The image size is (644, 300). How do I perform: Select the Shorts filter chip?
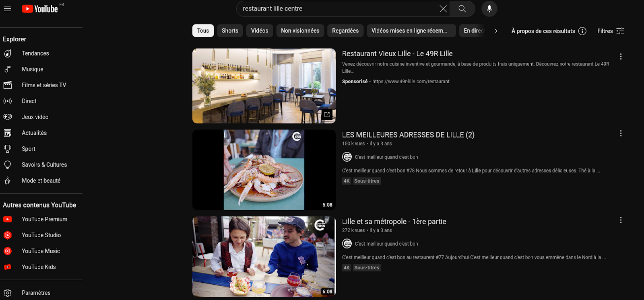pos(230,31)
